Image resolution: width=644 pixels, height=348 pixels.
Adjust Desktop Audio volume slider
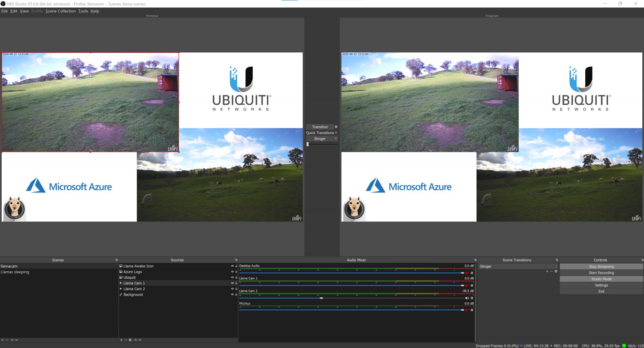coord(352,273)
